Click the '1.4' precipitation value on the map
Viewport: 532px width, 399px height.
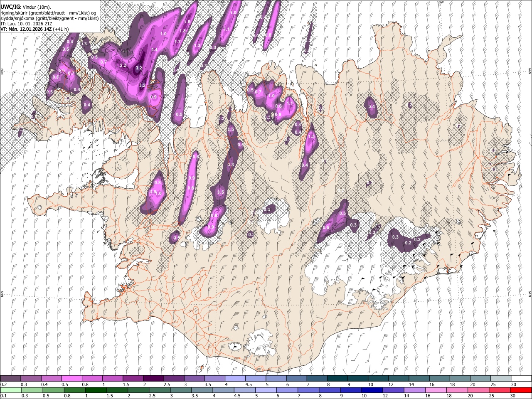click(155, 50)
